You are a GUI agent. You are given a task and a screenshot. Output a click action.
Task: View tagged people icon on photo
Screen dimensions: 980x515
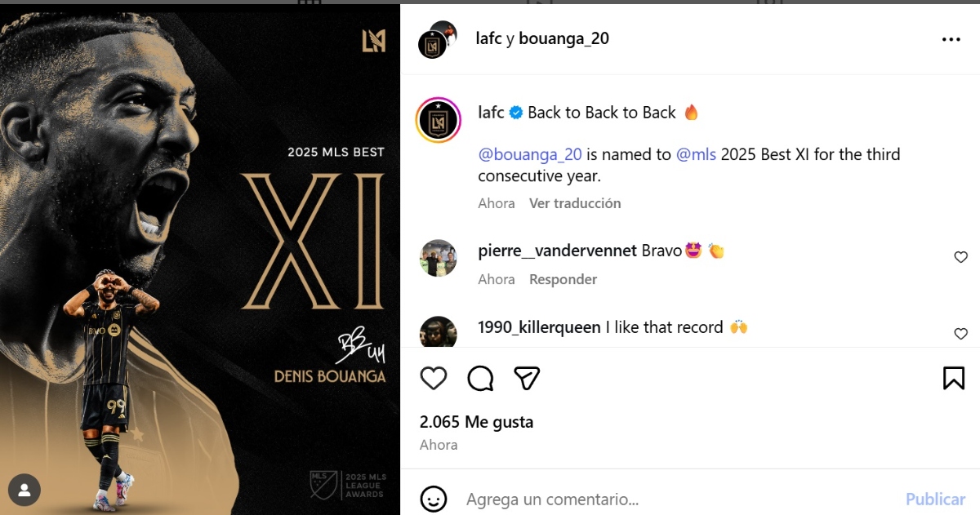[x=24, y=490]
